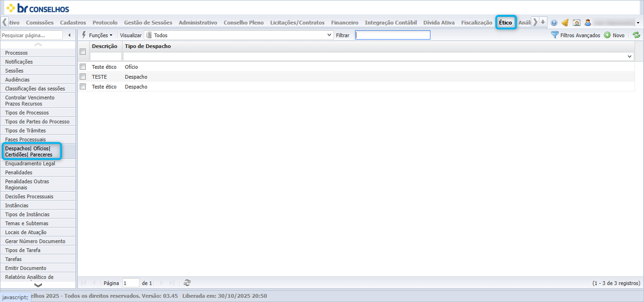Open the user account dropdown arrow
This screenshot has width=644, height=302.
tap(638, 23)
